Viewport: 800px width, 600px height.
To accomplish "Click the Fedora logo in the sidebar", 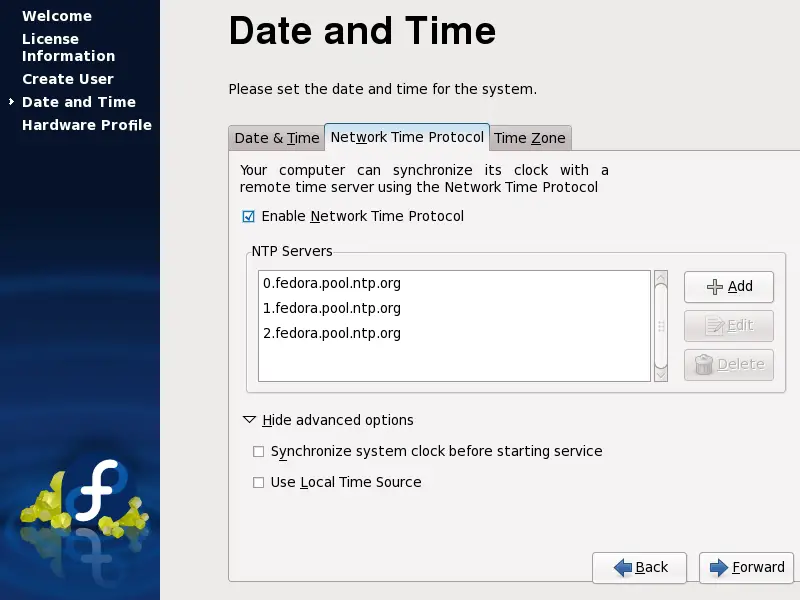I will click(98, 491).
